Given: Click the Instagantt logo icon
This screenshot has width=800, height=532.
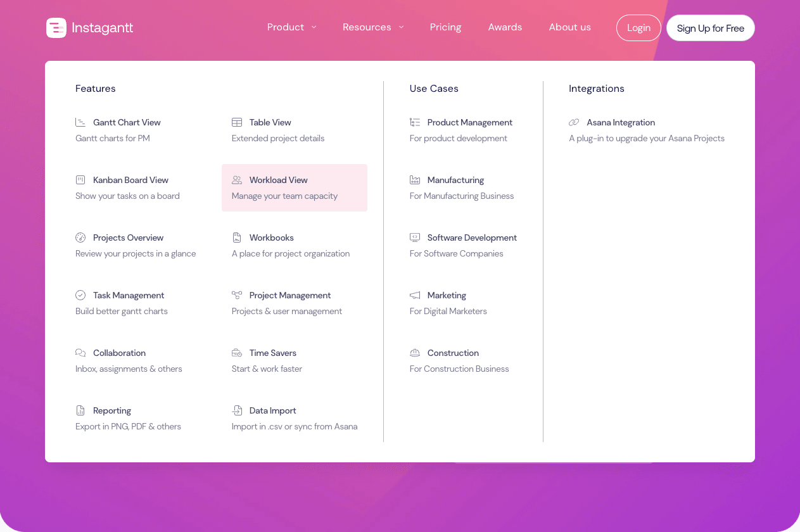Looking at the screenshot, I should (x=56, y=28).
